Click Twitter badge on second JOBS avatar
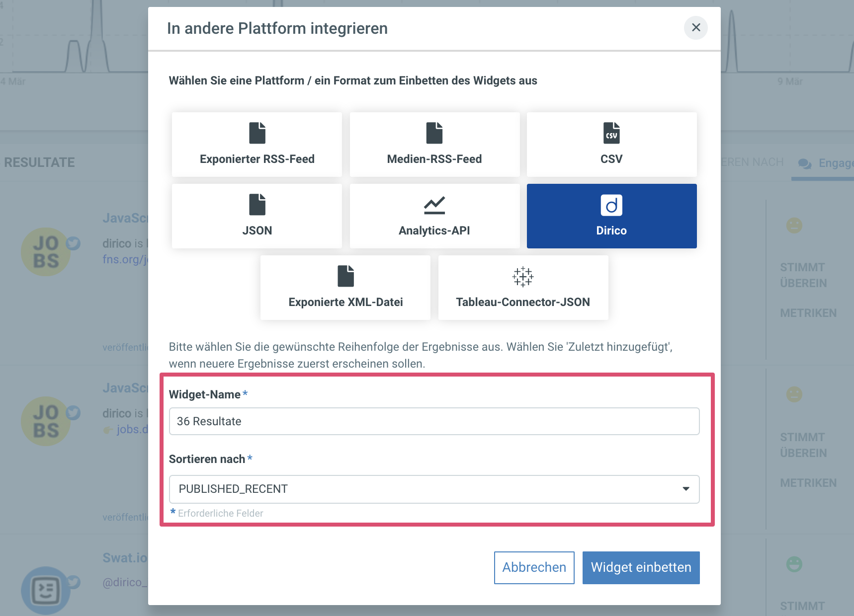Viewport: 854px width, 616px height. (73, 412)
